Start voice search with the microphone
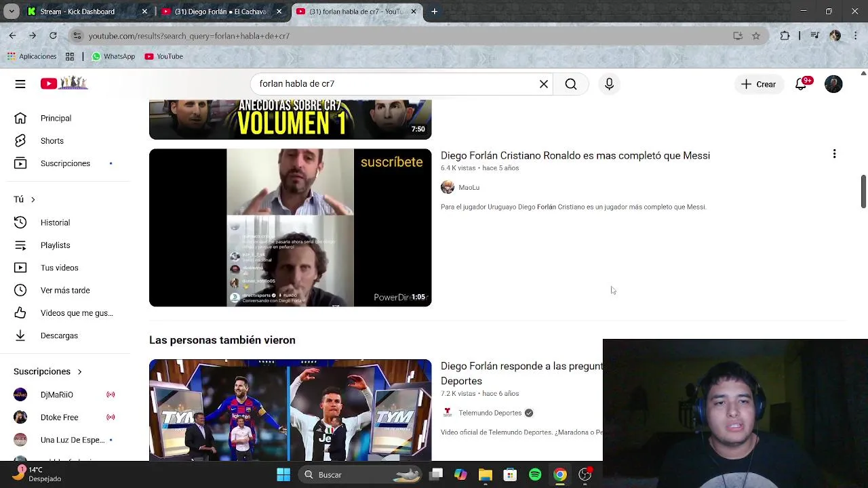The height and width of the screenshot is (488, 868). (x=609, y=84)
